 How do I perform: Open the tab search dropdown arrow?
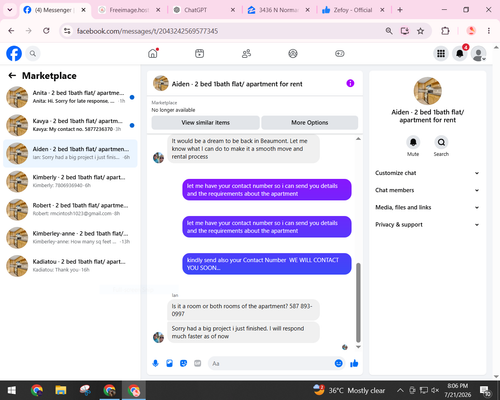[10, 10]
